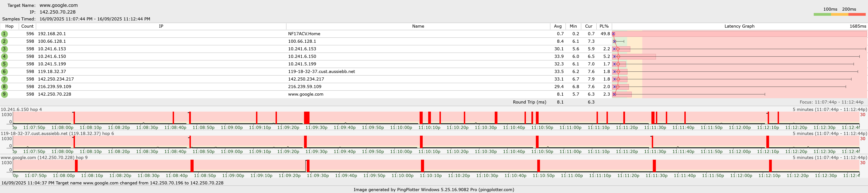868x193 pixels.
Task: Click hop 6 timeline spike near 11:10:10p
Action: 421,142
